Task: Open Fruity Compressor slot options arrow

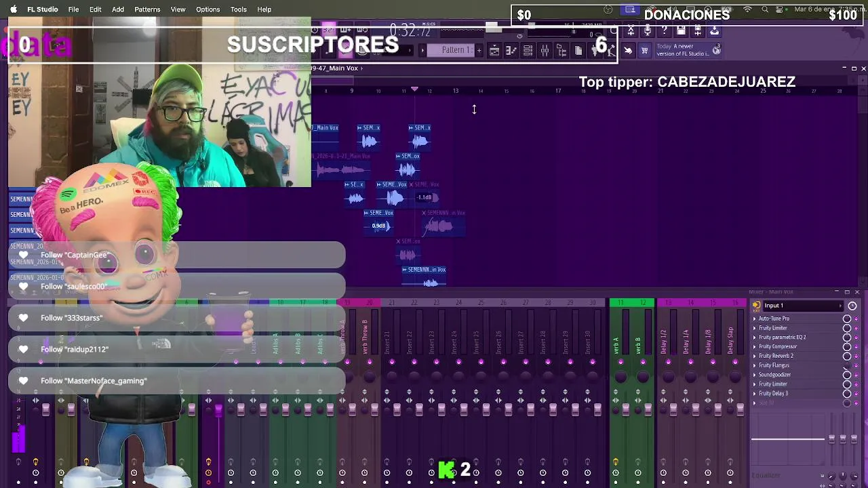Action: (755, 346)
